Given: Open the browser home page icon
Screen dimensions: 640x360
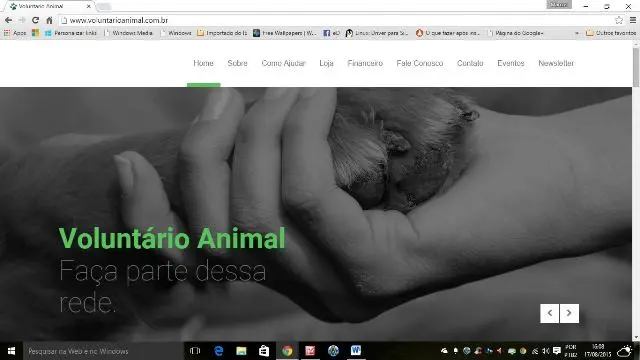Looking at the screenshot, I should point(49,20).
